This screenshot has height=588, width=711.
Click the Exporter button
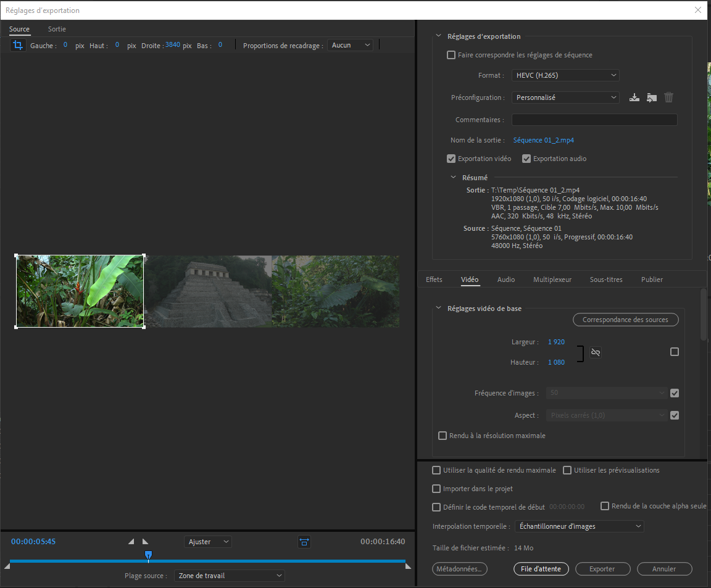(602, 569)
